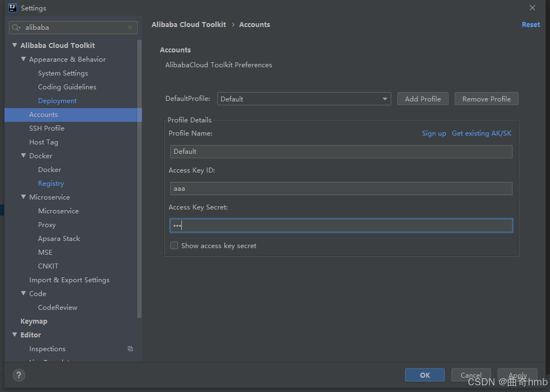Screen dimensions: 550x392
Task: Click the OK button
Action: pos(425,375)
